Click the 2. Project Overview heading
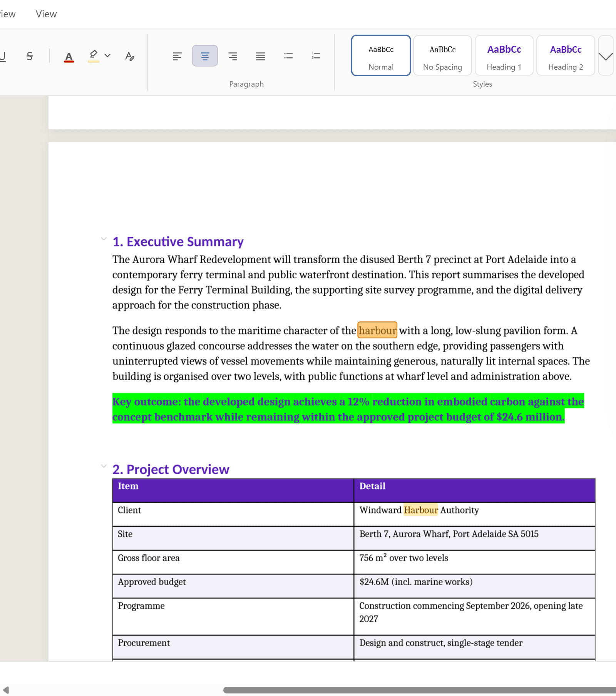 click(x=171, y=470)
